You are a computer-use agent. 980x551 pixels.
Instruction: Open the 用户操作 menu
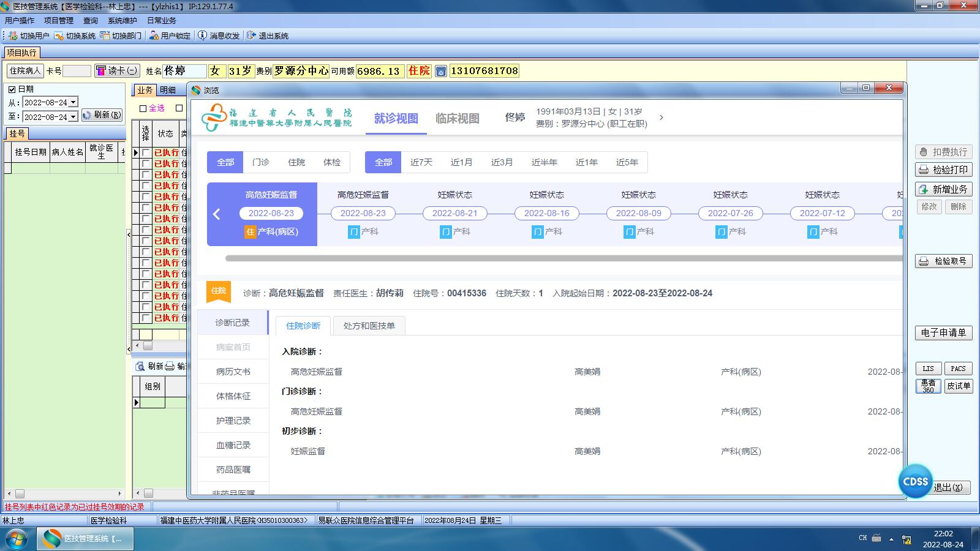coord(20,21)
